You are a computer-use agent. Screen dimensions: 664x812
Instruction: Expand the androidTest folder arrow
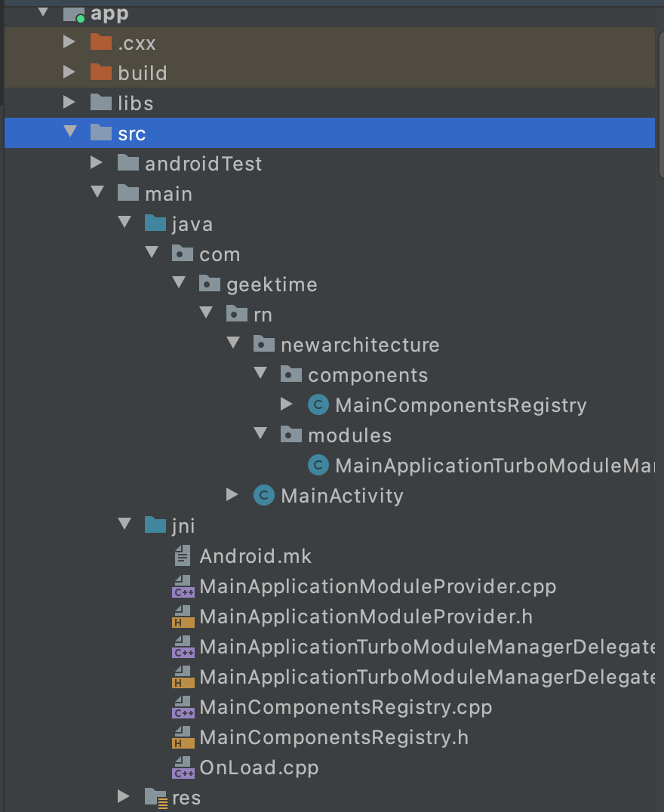(x=97, y=163)
